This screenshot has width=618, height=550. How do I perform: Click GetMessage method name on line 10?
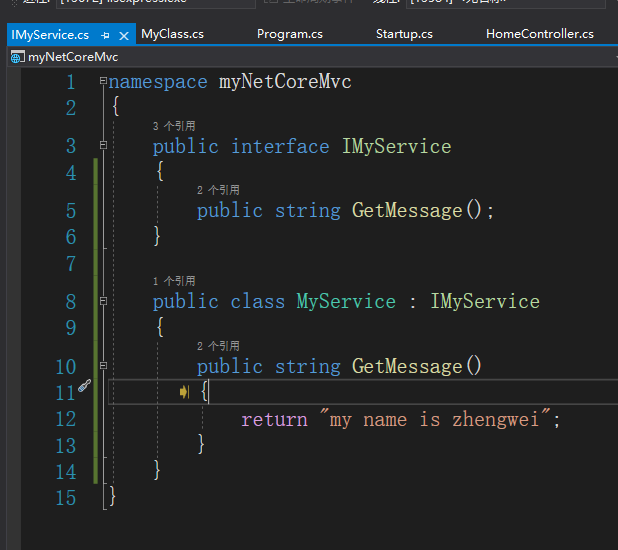point(407,366)
